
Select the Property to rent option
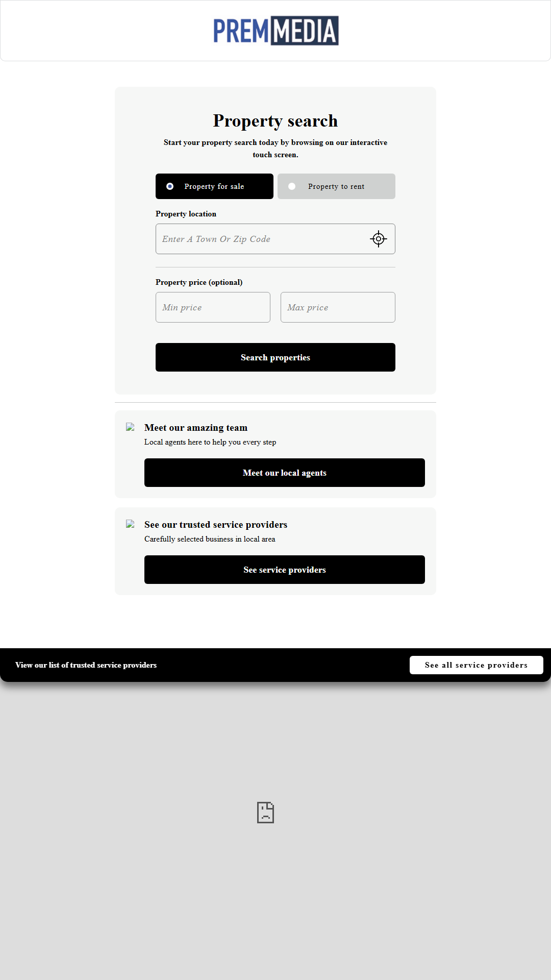(x=336, y=186)
